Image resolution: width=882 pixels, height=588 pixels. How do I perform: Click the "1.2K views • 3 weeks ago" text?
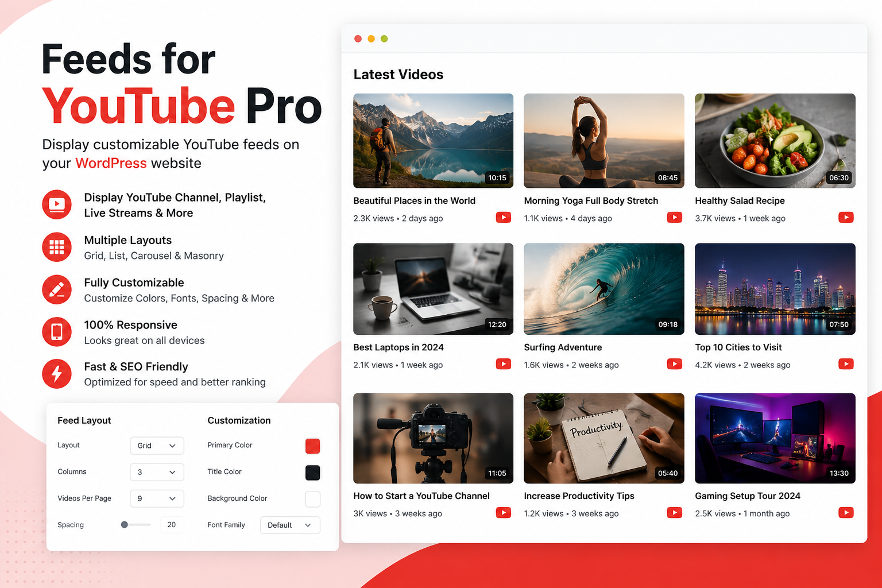tap(571, 513)
